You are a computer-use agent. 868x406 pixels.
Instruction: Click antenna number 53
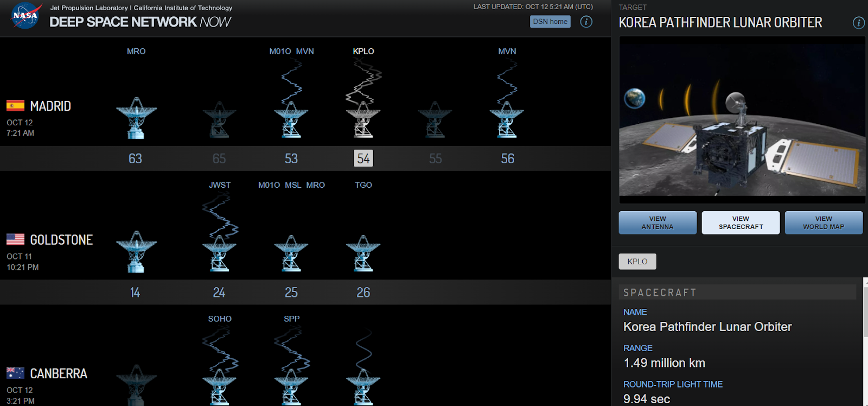pos(291,158)
